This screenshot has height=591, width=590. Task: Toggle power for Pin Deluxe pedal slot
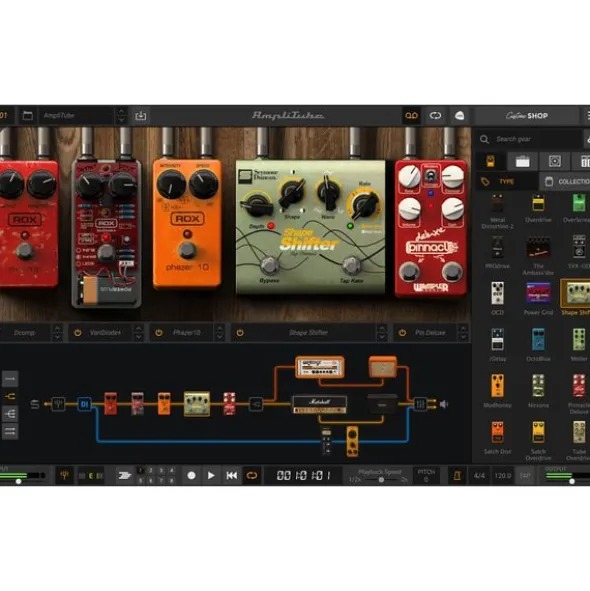[402, 333]
